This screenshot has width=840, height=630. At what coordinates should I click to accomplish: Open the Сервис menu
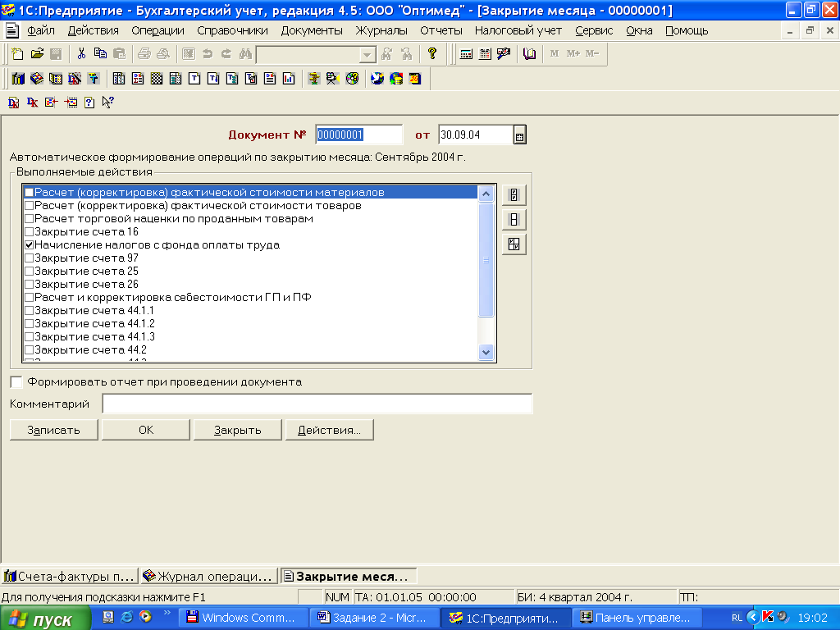point(594,30)
